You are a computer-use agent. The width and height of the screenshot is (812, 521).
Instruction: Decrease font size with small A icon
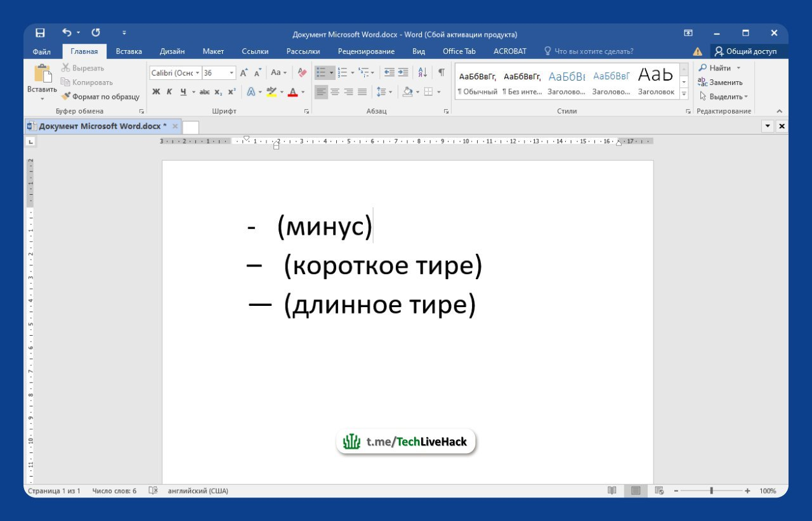click(x=258, y=73)
